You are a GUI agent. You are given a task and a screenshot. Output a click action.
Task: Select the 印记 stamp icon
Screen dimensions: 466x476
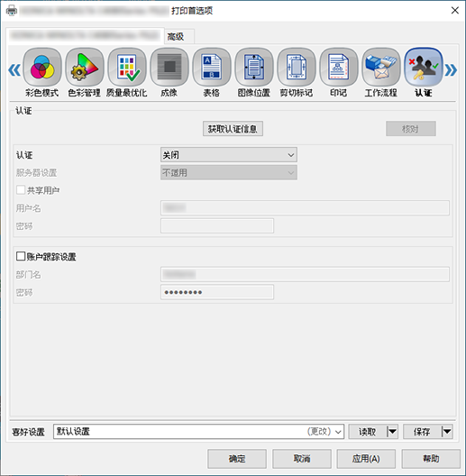(339, 68)
